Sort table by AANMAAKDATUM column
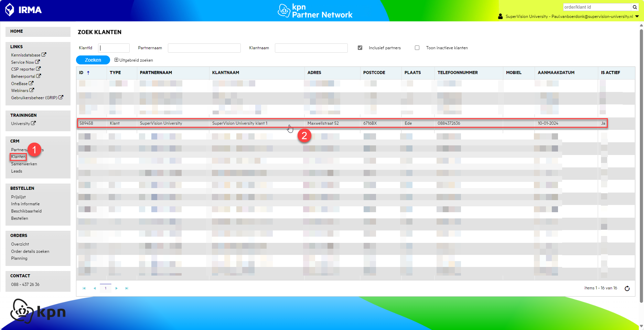 556,73
